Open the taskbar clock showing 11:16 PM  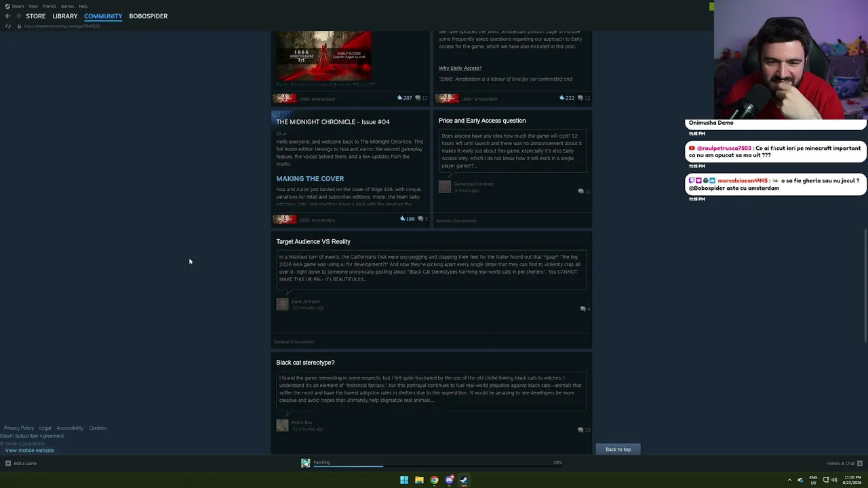(852, 480)
